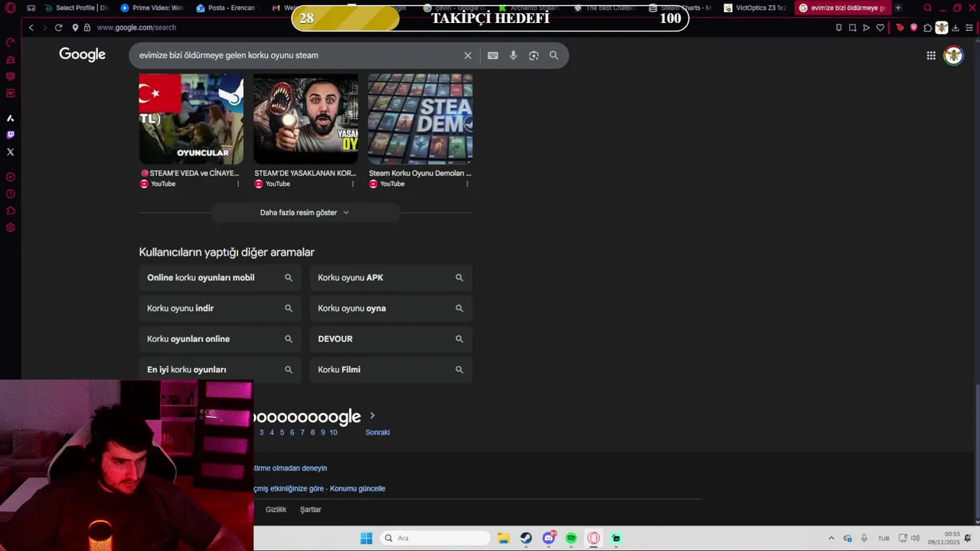Switch to "Select Profile" tab
The image size is (980, 551).
pos(77,8)
